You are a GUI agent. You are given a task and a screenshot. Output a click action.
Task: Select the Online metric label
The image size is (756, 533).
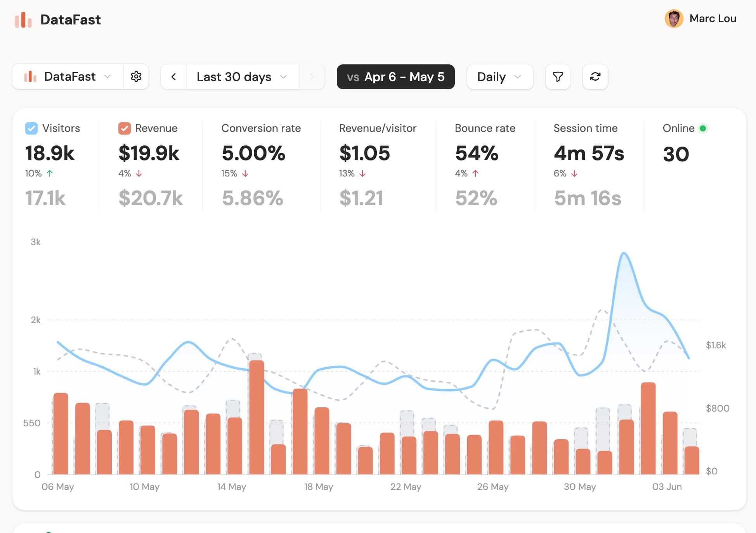(678, 128)
